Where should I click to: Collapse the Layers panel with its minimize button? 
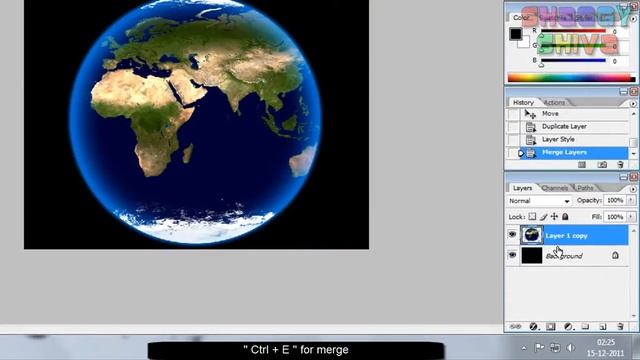click(x=623, y=177)
